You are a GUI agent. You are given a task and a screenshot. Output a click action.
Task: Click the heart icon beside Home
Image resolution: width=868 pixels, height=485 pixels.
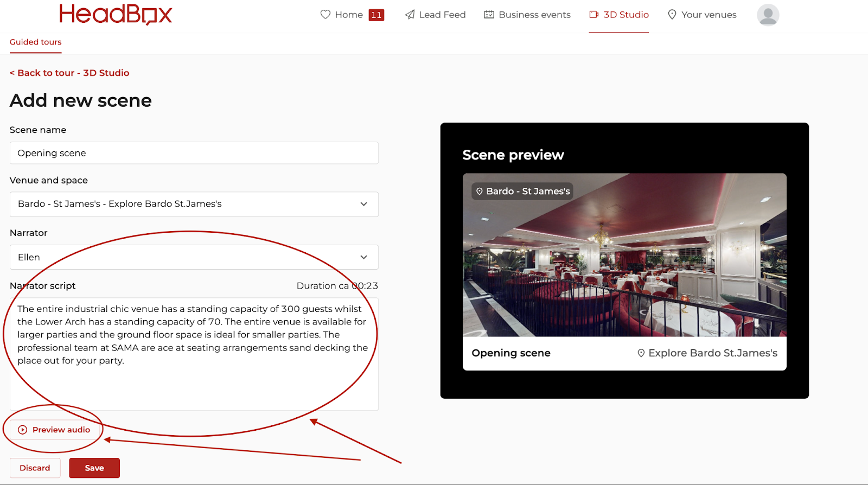point(325,15)
